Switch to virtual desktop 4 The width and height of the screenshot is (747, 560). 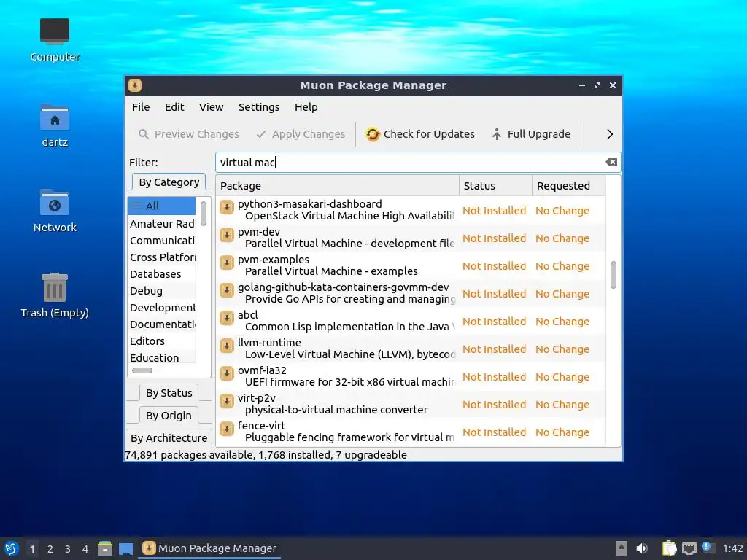[x=85, y=549]
